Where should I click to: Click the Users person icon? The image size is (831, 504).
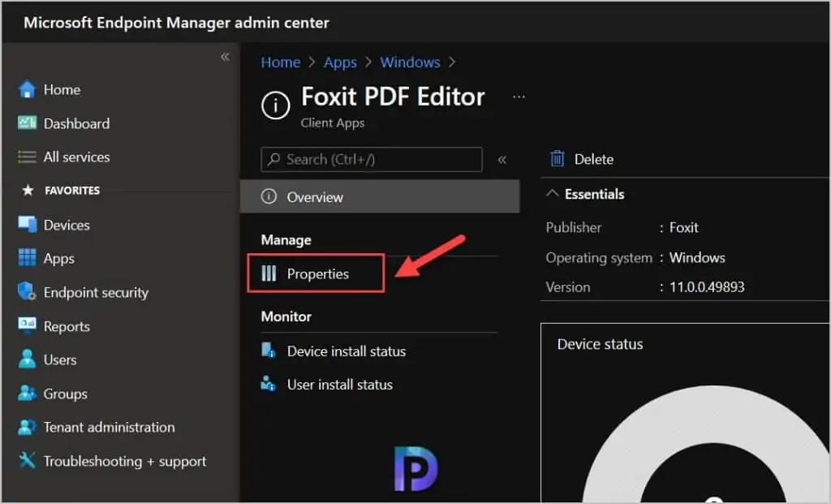[27, 360]
